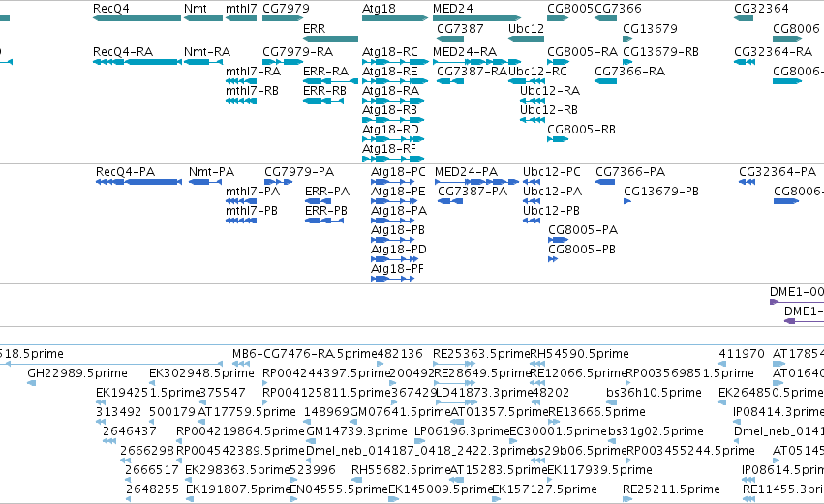Click the RH54590.5prime EST label
The height and width of the screenshot is (504, 824).
click(579, 354)
